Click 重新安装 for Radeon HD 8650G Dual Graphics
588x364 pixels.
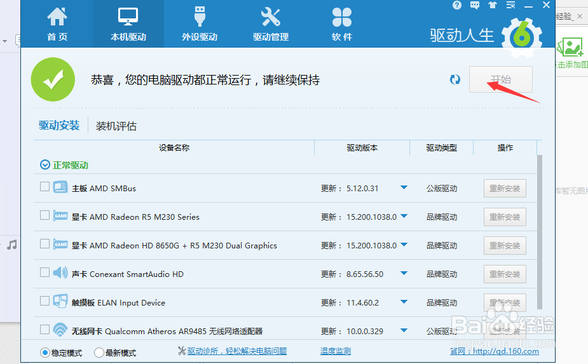505,246
